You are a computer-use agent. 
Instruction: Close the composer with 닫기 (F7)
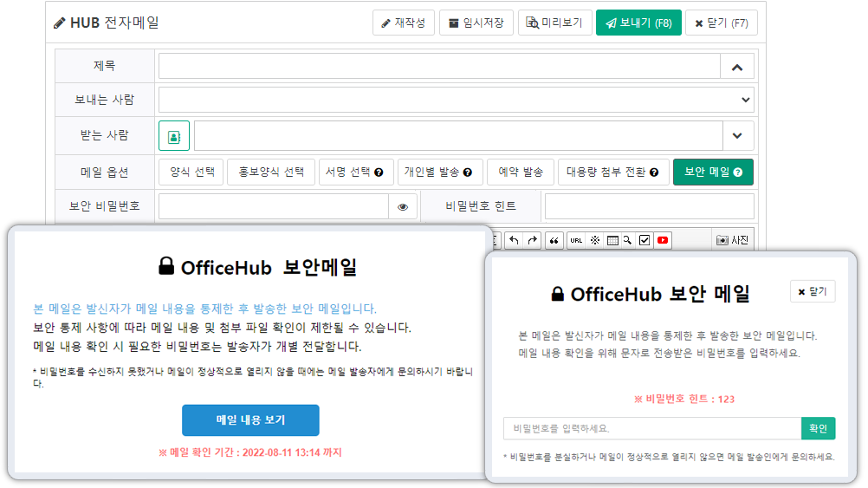722,23
